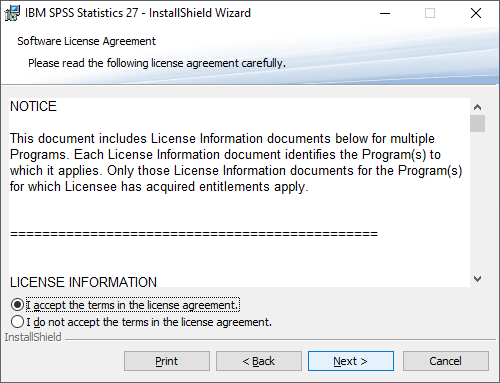Print the license agreement
500x383 pixels.
[x=167, y=361]
